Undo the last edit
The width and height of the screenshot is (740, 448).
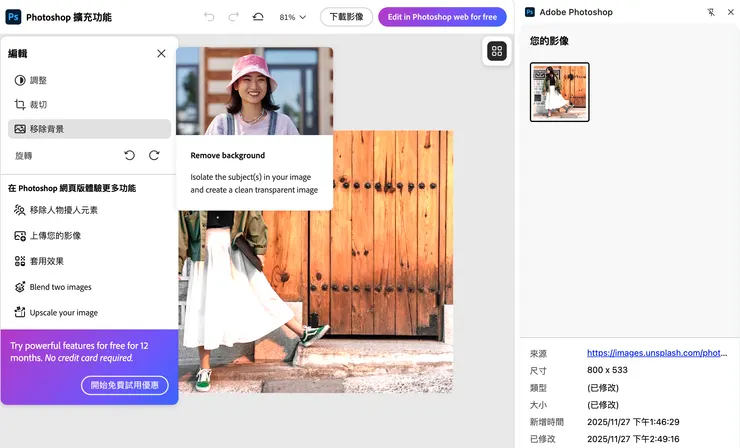(x=209, y=17)
